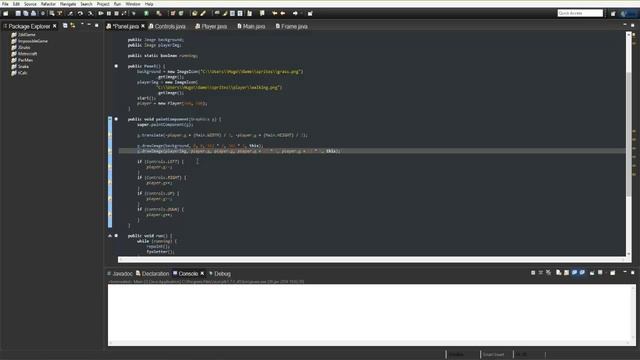This screenshot has width=640, height=360.
Task: Open the Package Explorer view menu arrow
Action: coord(82,25)
